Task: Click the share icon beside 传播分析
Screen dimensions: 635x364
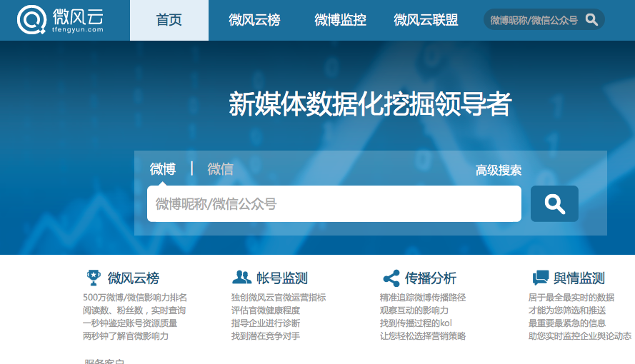Action: pyautogui.click(x=391, y=278)
